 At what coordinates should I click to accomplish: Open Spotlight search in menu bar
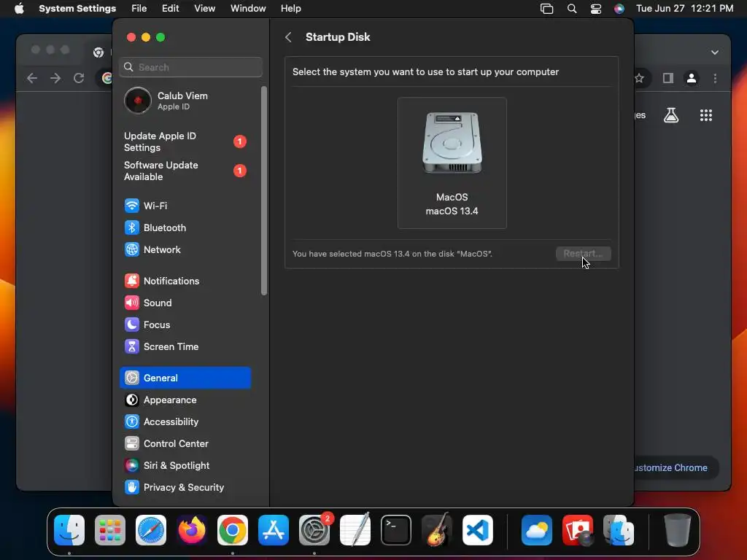572,9
